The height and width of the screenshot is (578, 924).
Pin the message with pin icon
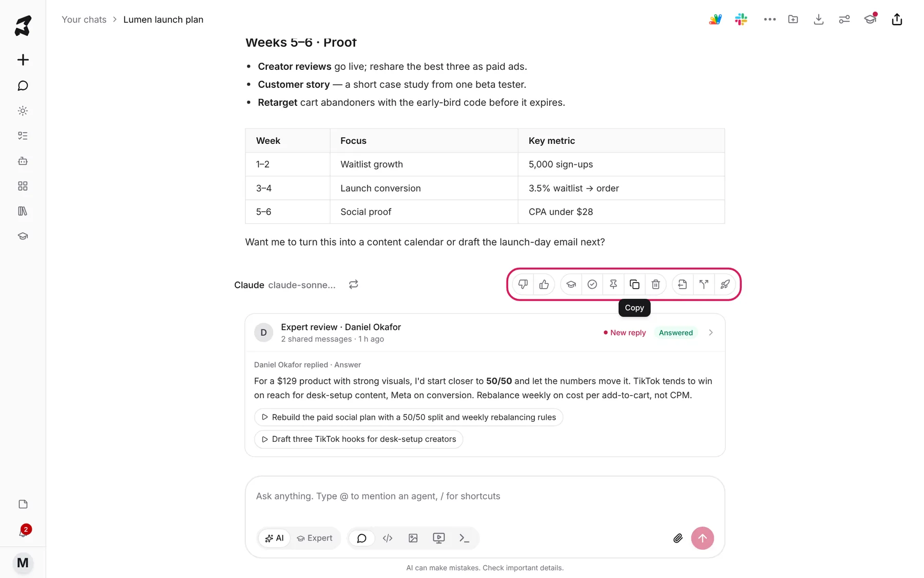click(613, 284)
